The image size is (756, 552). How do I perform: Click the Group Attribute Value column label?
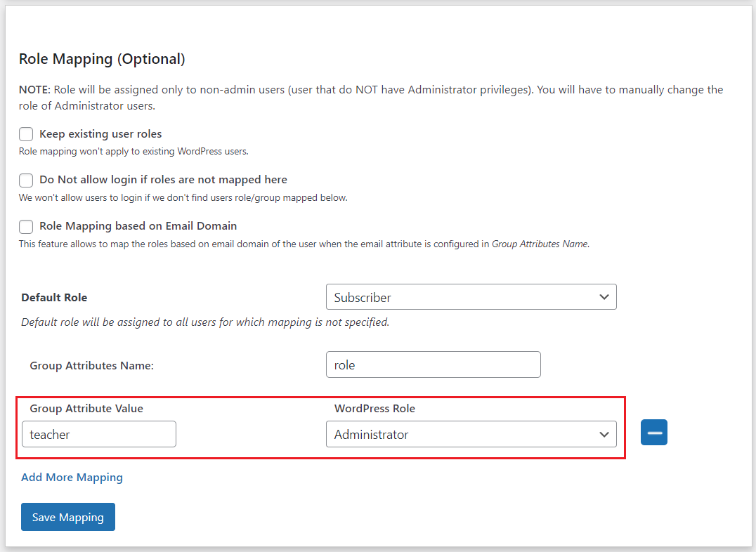pyautogui.click(x=86, y=408)
